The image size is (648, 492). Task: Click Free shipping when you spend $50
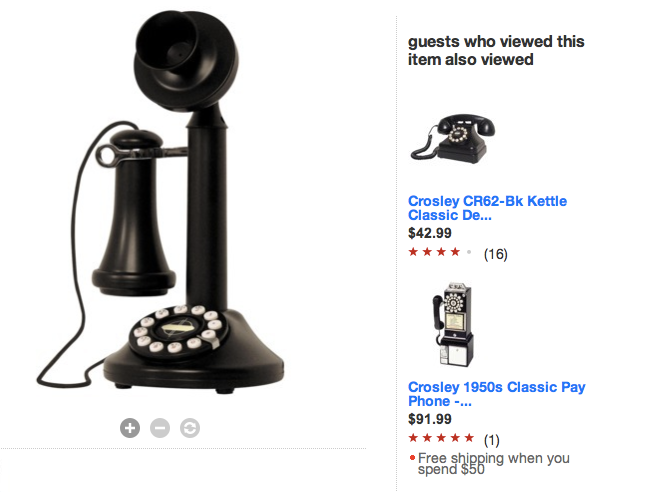pyautogui.click(x=493, y=463)
